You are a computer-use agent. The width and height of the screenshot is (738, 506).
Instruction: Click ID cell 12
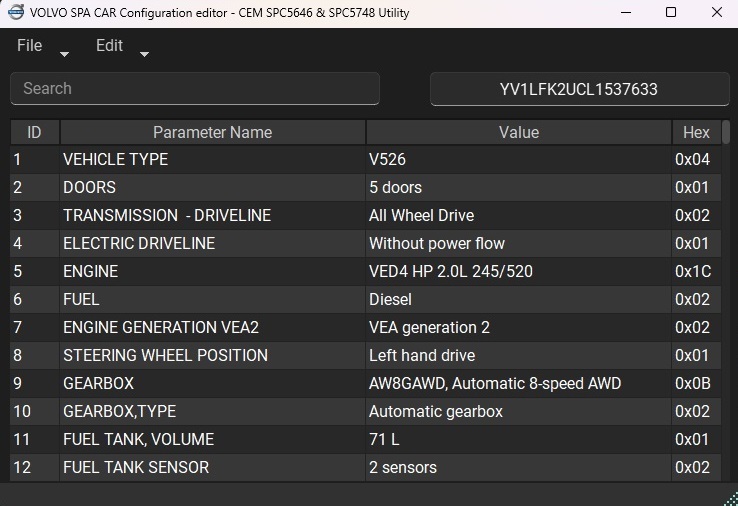34,467
